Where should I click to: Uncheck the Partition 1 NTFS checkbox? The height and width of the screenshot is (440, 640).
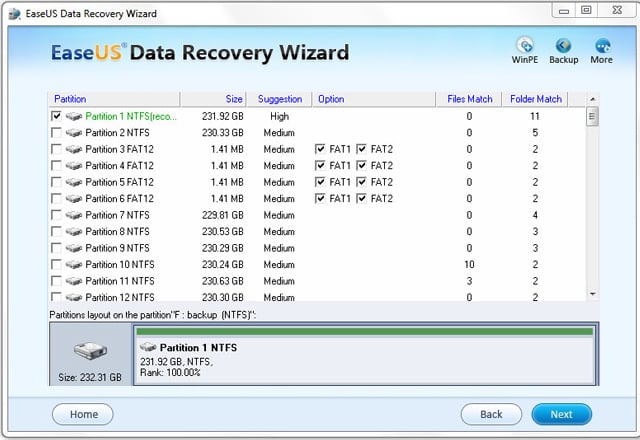click(x=56, y=116)
